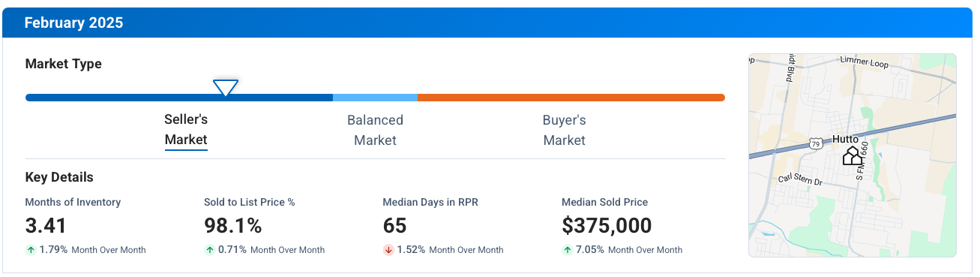Select the Buyer's Market label

[x=564, y=130]
